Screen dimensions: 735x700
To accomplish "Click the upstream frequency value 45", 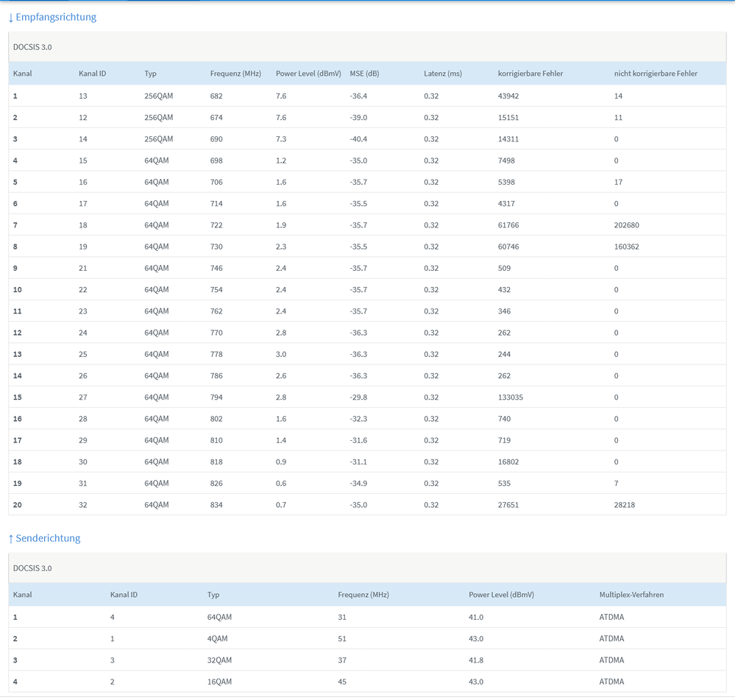I will coord(341,682).
